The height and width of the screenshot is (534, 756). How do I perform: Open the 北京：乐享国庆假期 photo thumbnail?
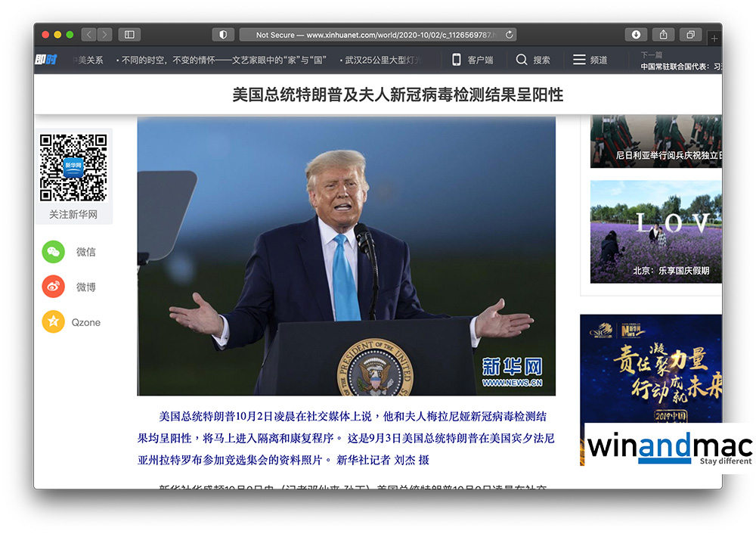click(655, 231)
